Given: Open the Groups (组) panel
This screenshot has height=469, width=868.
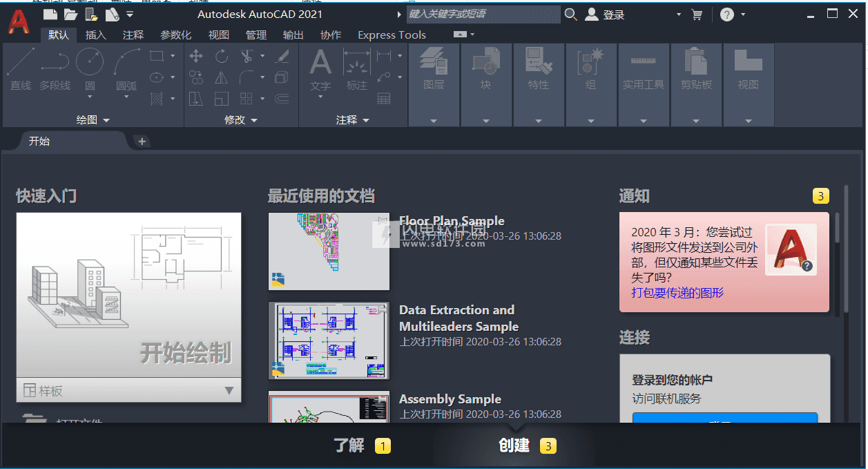Looking at the screenshot, I should pos(591,85).
